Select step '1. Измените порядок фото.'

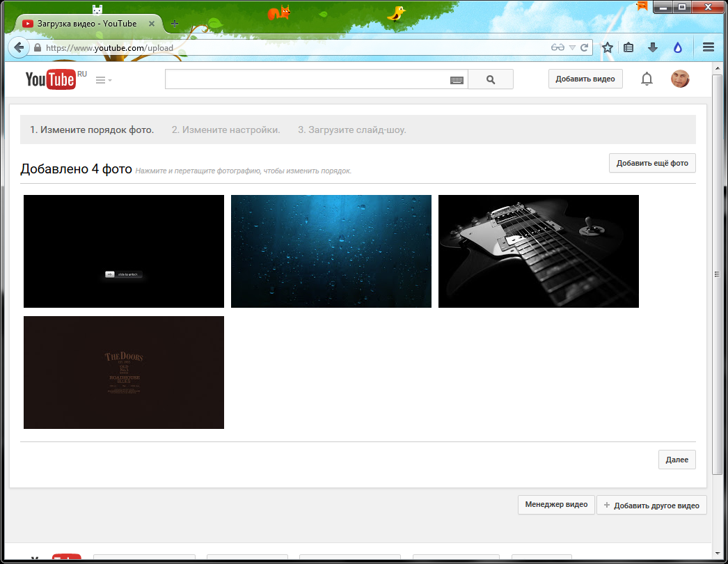click(x=92, y=130)
